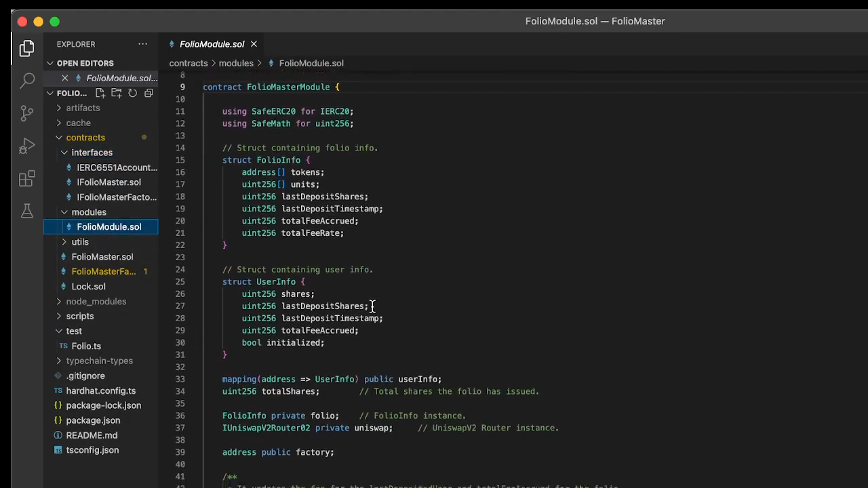Screen dimensions: 868x488
Task: Click 'uint256 totalFeeRate;' line
Action: click(x=293, y=234)
